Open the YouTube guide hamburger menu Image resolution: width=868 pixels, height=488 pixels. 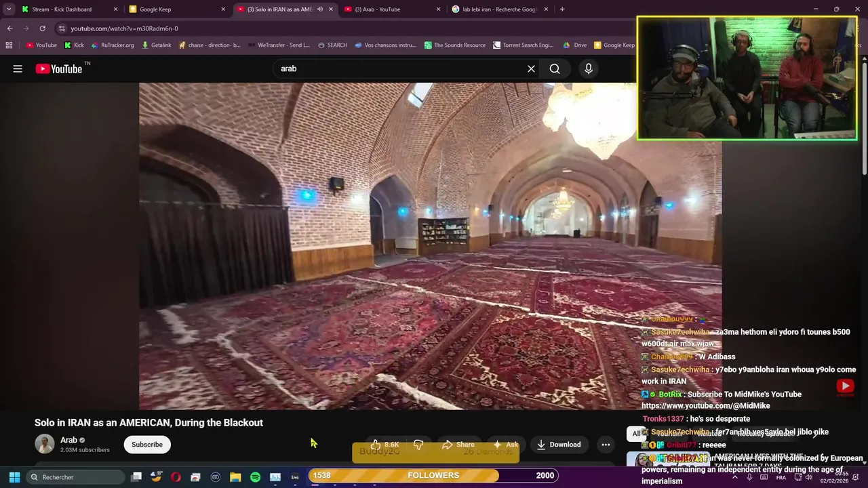18,68
